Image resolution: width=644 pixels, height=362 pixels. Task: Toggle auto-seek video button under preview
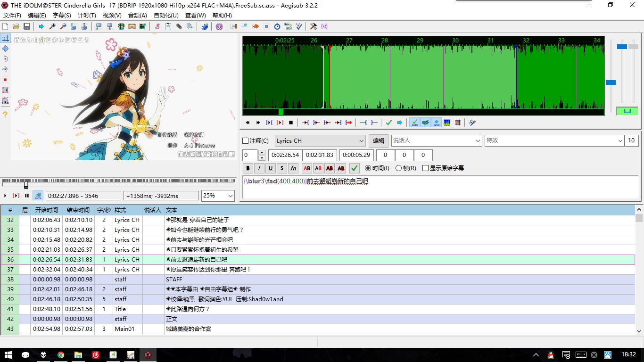point(38,196)
